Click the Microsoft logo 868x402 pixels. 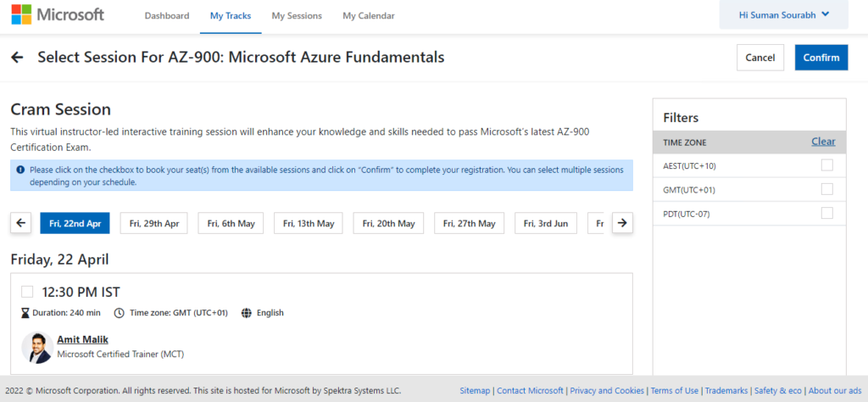[58, 14]
